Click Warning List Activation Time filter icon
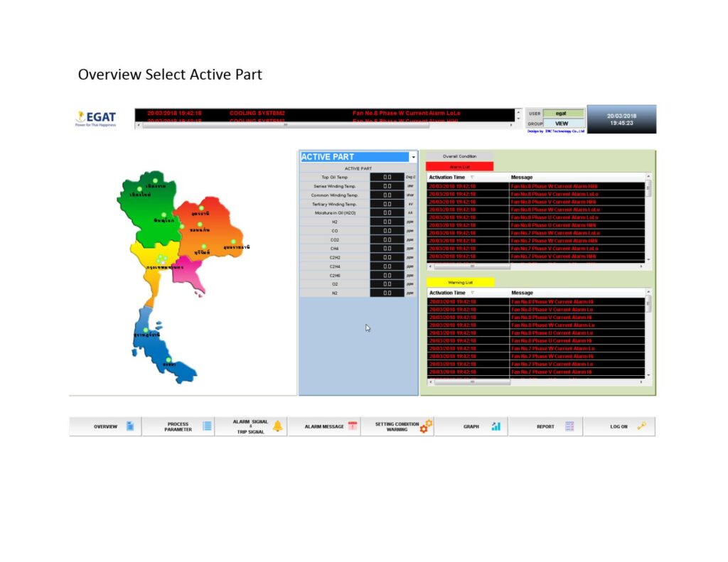 tap(472, 293)
